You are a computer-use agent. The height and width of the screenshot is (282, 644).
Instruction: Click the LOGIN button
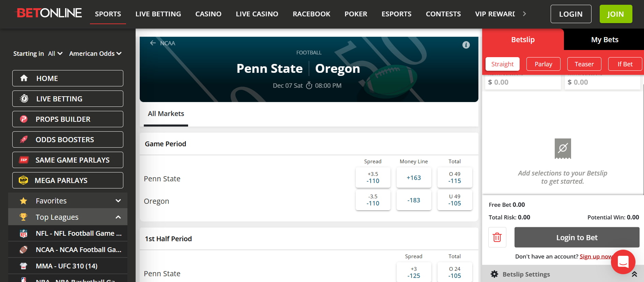pyautogui.click(x=571, y=14)
